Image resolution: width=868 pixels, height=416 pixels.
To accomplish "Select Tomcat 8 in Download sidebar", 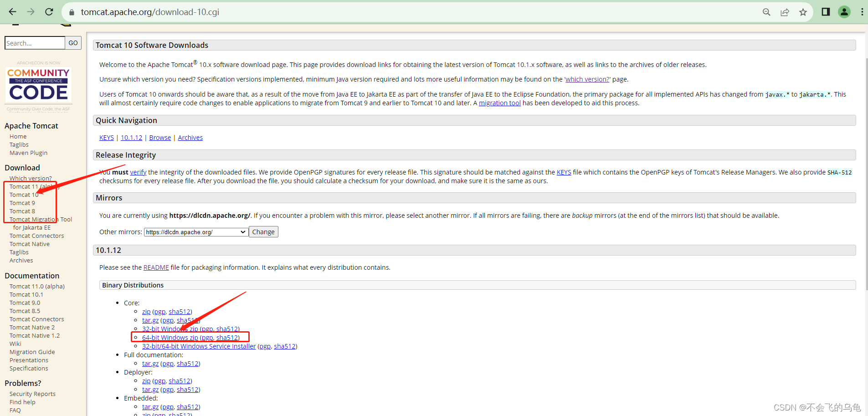I will 22,211.
